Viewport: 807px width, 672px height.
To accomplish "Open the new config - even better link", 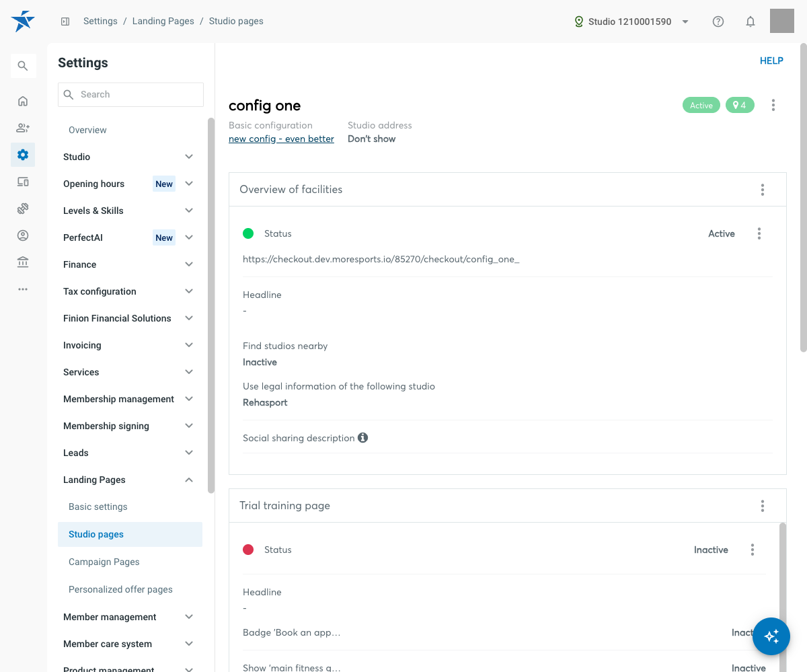I will (x=281, y=139).
